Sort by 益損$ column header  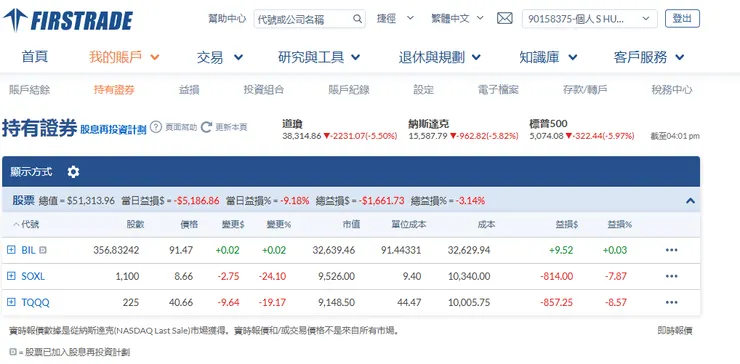tap(567, 224)
